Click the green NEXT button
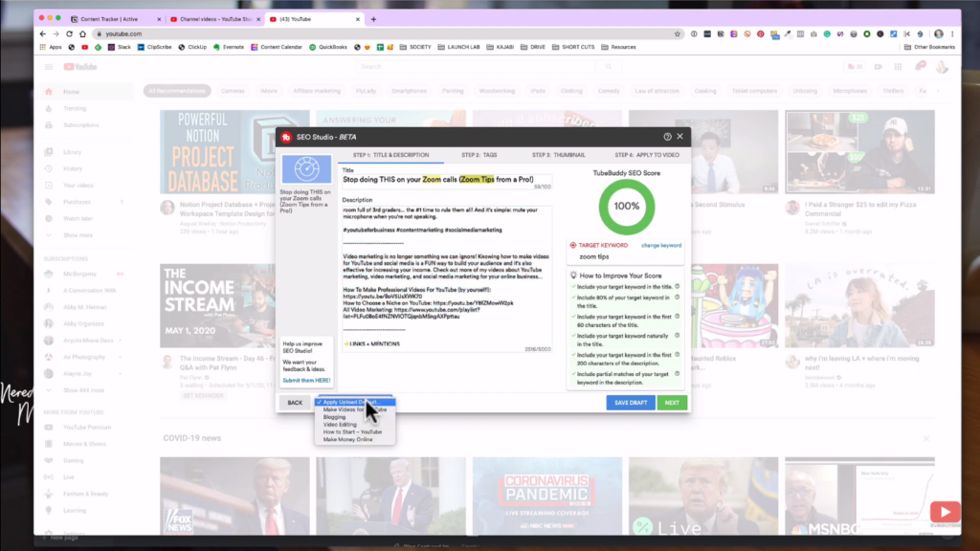Screen dimensions: 980x551 (672, 403)
